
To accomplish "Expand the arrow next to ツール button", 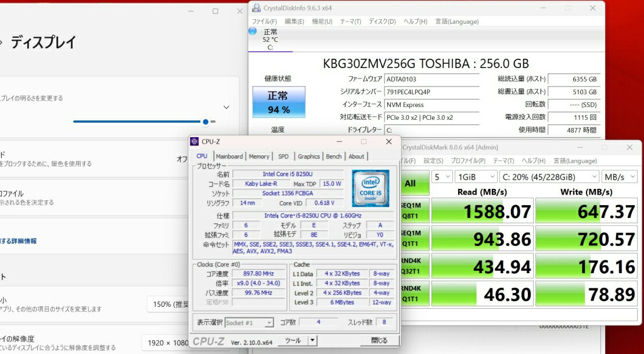I will [312, 341].
